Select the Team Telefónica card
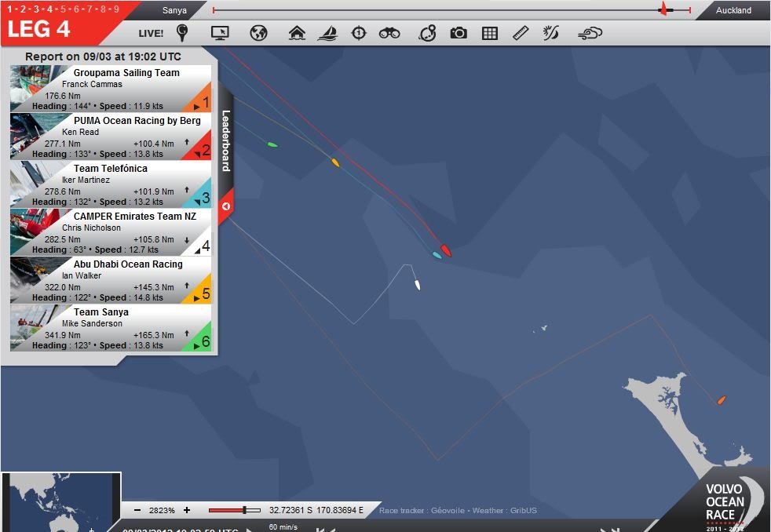This screenshot has height=532, width=771. [111, 184]
